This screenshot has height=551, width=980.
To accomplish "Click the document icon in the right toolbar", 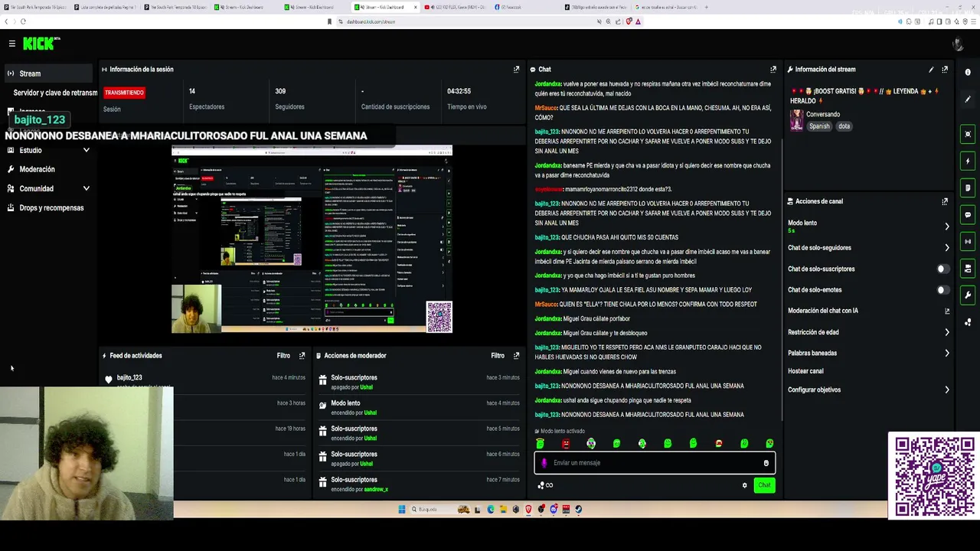I will (x=968, y=187).
